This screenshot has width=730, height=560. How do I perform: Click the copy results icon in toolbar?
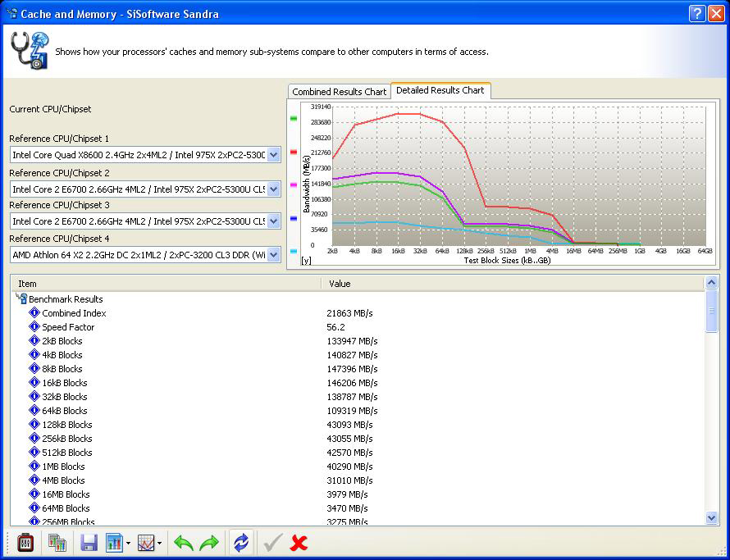tap(57, 543)
